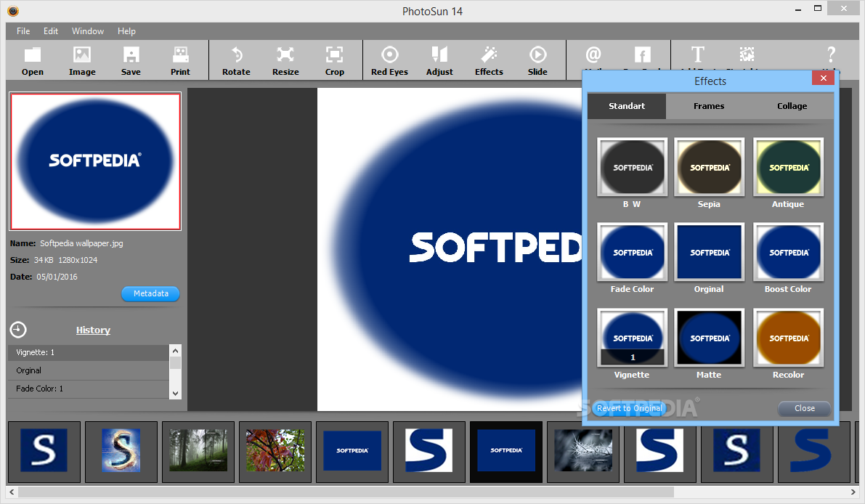
Task: Open the File menu
Action: pyautogui.click(x=23, y=31)
